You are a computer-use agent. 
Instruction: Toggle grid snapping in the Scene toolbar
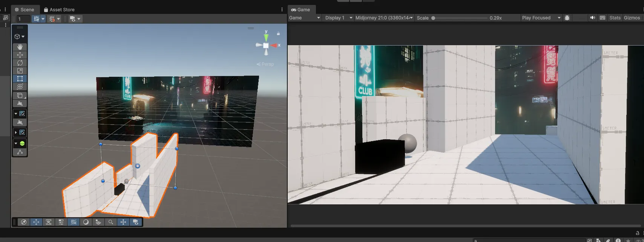(36, 19)
